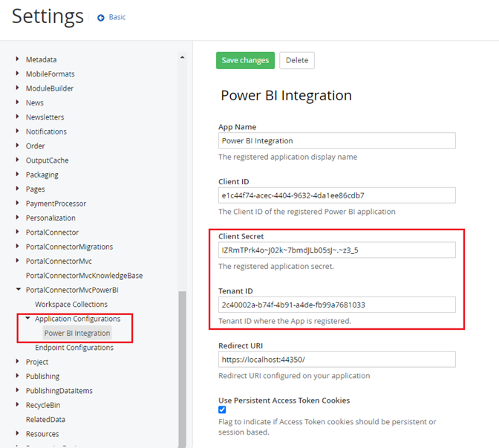Expand the PortalConnector node arrow
This screenshot has height=448, width=499.
(x=18, y=232)
